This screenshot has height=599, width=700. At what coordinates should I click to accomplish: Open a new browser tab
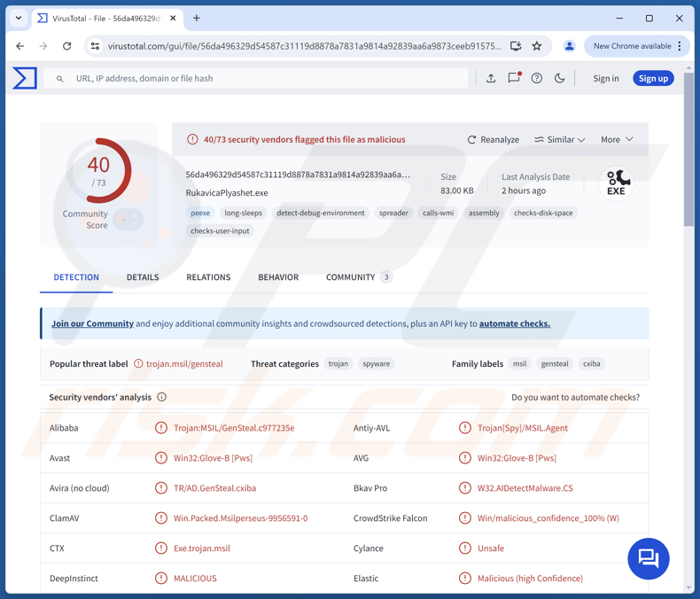tap(197, 19)
